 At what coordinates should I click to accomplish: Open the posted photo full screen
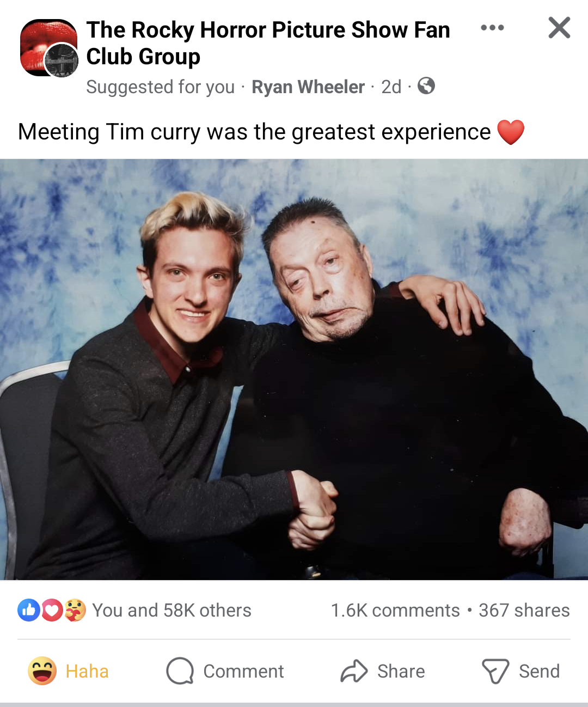(x=294, y=369)
